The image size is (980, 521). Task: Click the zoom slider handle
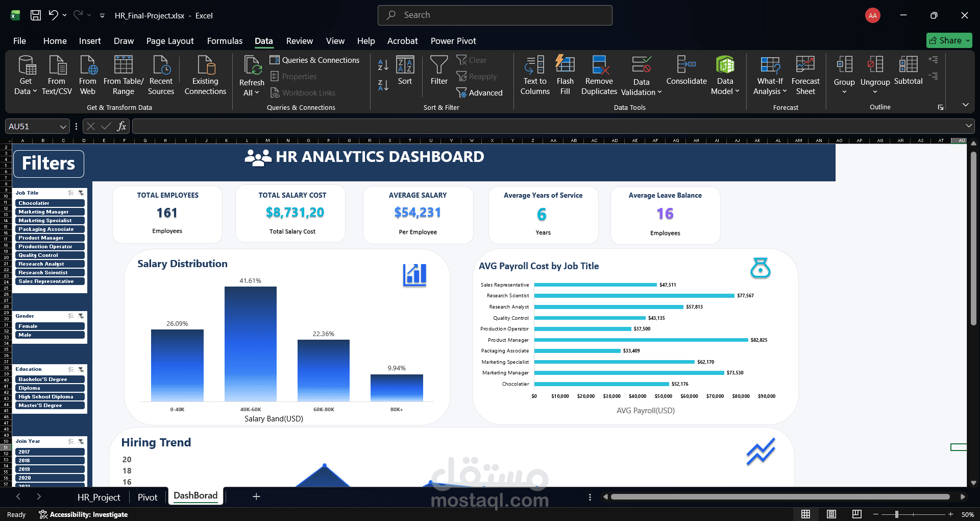coord(897,514)
